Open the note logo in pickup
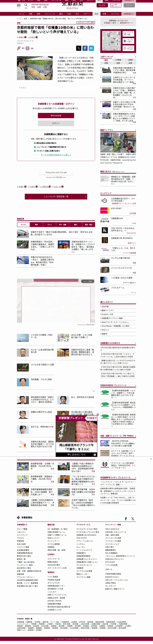This screenshot has height=644, width=153. [x=105, y=220]
